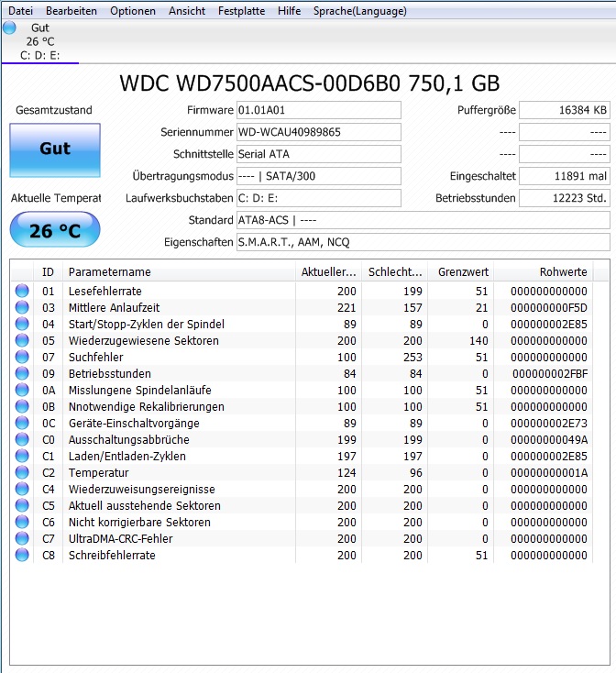Click the Eigenschaften field S.M.A.R.T., AAM, NCQ

(x=423, y=242)
